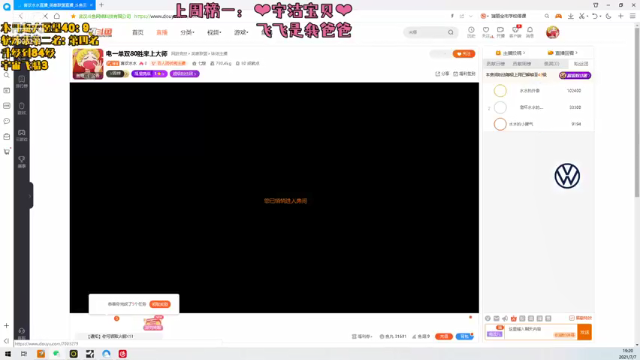Click the 全屏投稿 link in right panel
640x360 pixels.
click(x=510, y=53)
